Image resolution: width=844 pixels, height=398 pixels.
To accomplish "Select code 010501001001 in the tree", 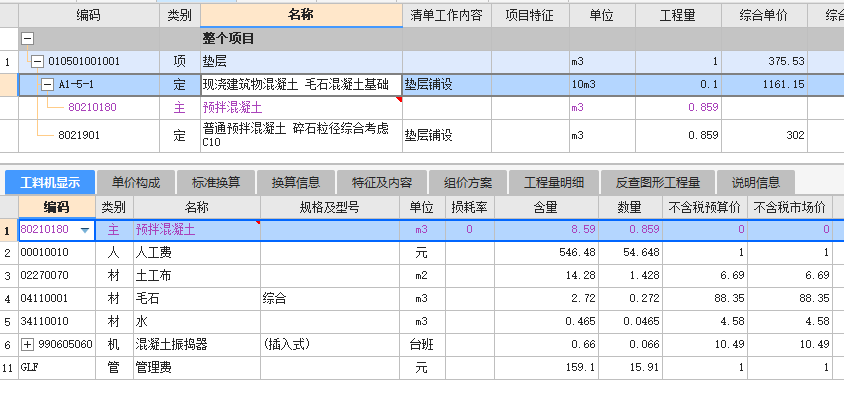I will click(x=84, y=62).
